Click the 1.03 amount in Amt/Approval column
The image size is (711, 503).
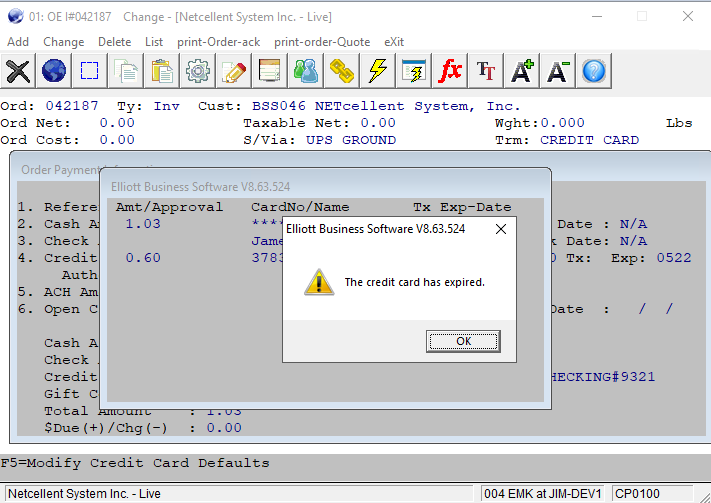pos(143,224)
